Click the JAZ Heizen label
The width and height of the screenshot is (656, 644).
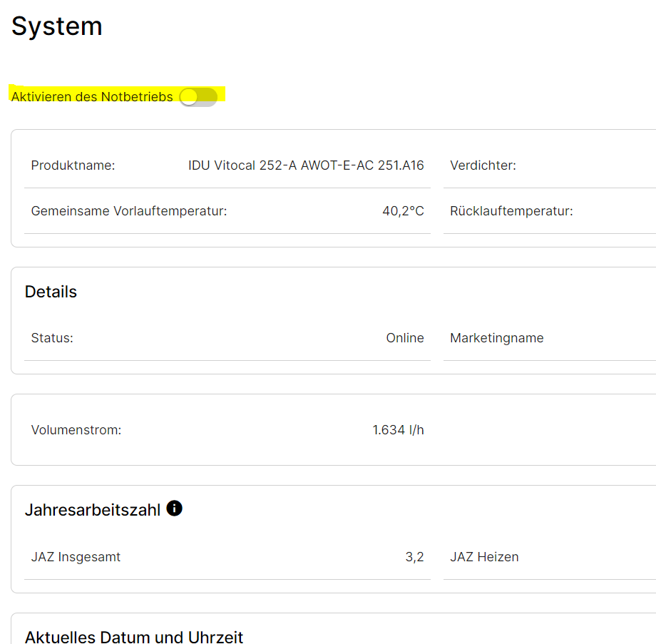[484, 557]
